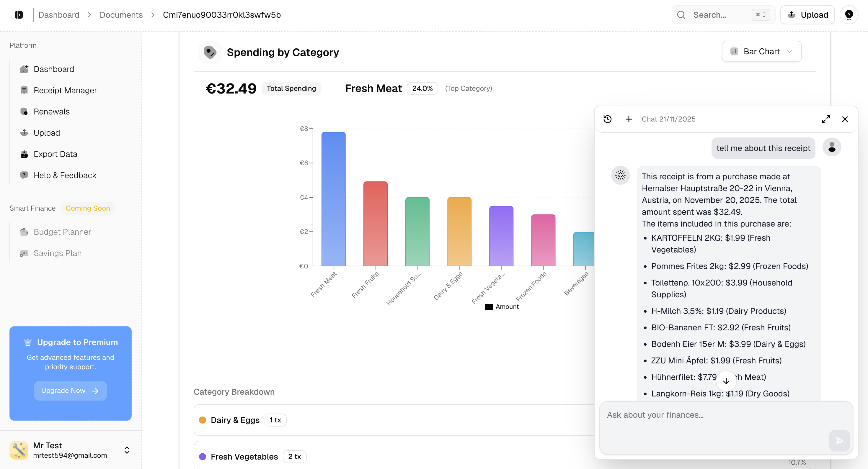
Task: Open Renewals from sidebar
Action: click(52, 112)
